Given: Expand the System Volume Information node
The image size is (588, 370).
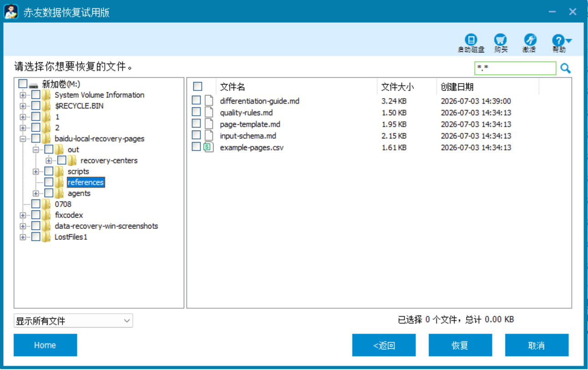Looking at the screenshot, I should (23, 95).
